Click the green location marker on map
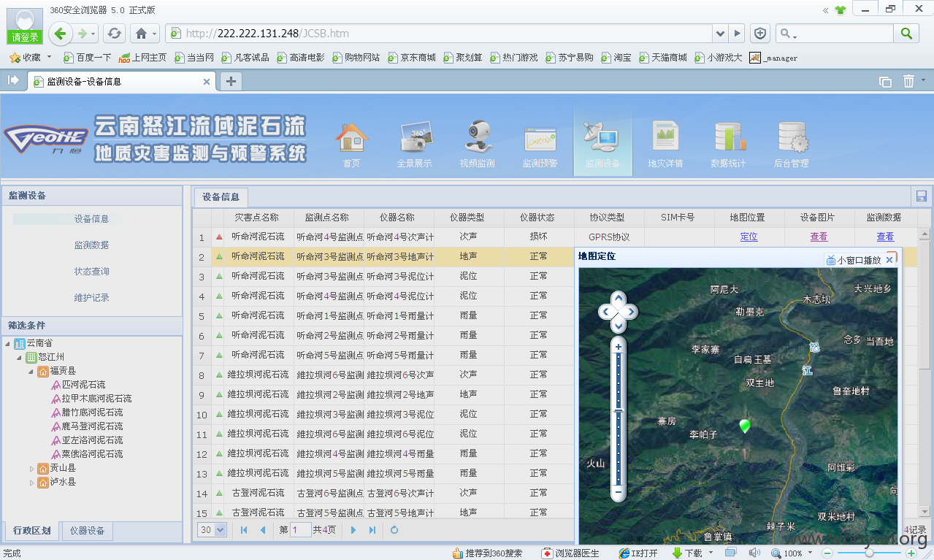 click(x=745, y=426)
